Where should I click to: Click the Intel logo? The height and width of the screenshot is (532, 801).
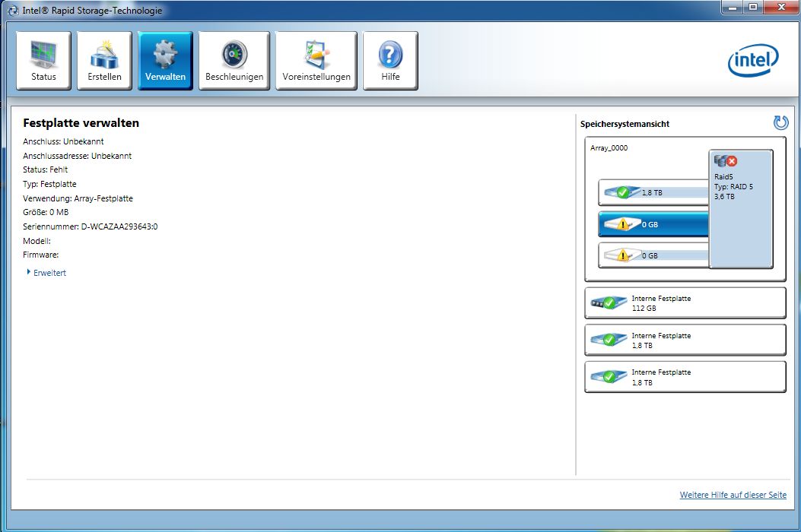click(753, 60)
